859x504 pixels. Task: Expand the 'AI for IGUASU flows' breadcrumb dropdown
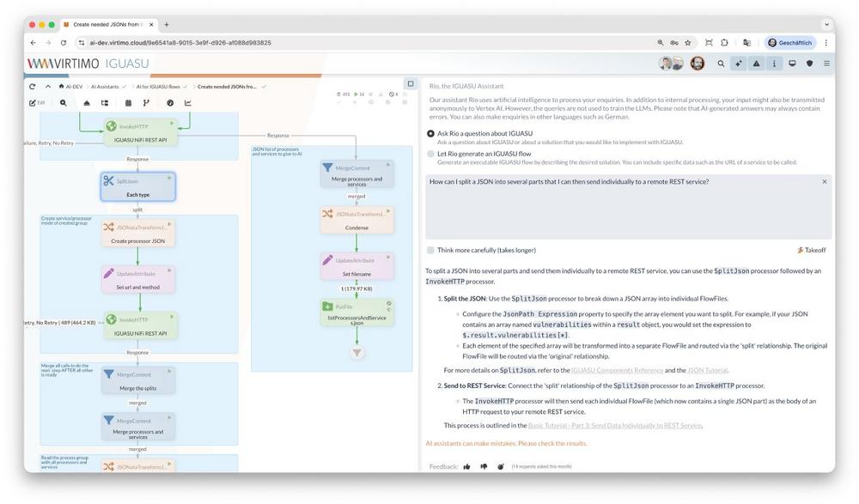pyautogui.click(x=186, y=87)
